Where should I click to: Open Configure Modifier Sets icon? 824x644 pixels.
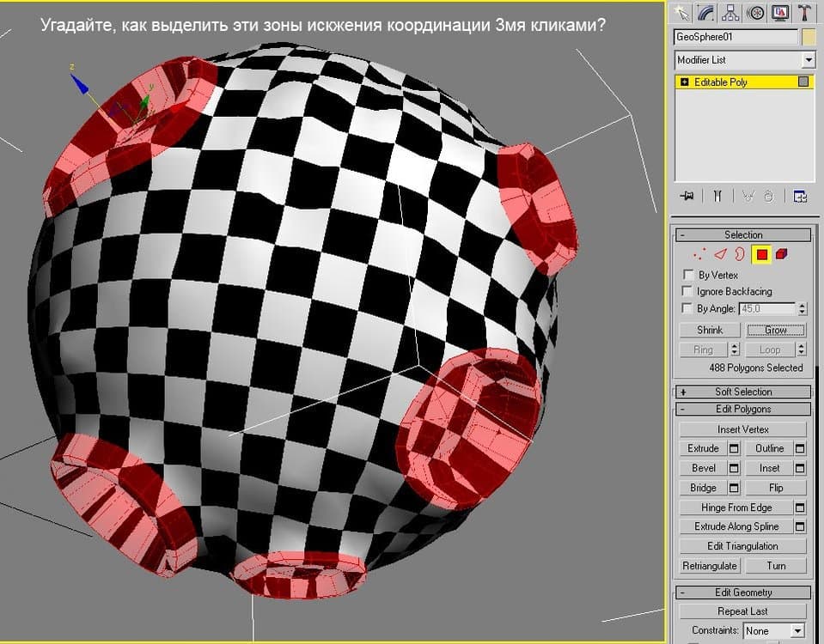click(800, 196)
